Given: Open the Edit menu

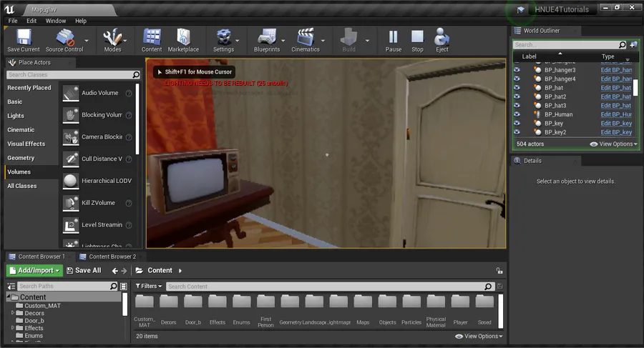Looking at the screenshot, I should pos(31,21).
